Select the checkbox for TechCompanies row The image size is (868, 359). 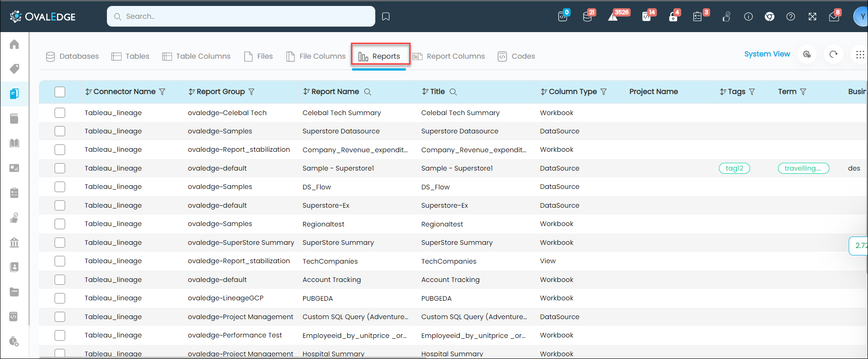[x=60, y=261]
